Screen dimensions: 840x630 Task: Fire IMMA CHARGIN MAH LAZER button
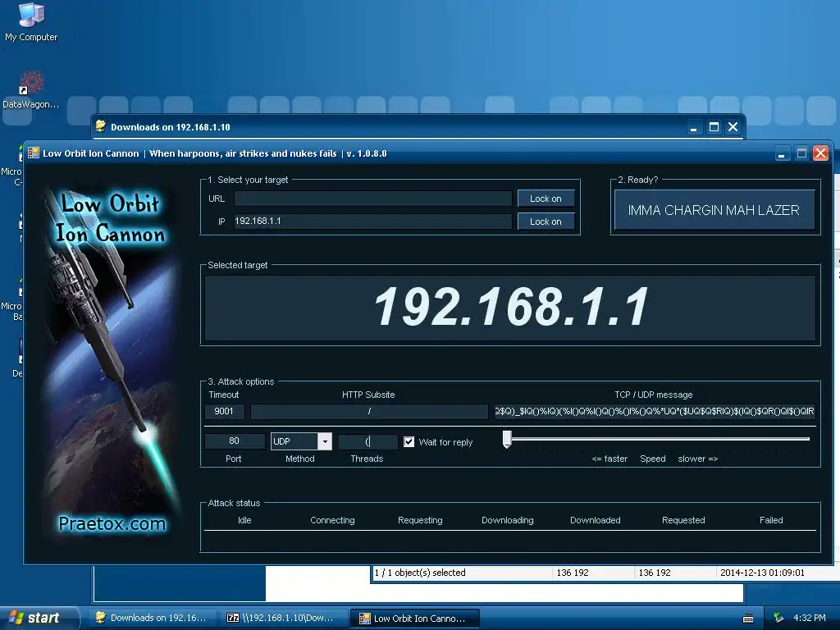point(714,210)
